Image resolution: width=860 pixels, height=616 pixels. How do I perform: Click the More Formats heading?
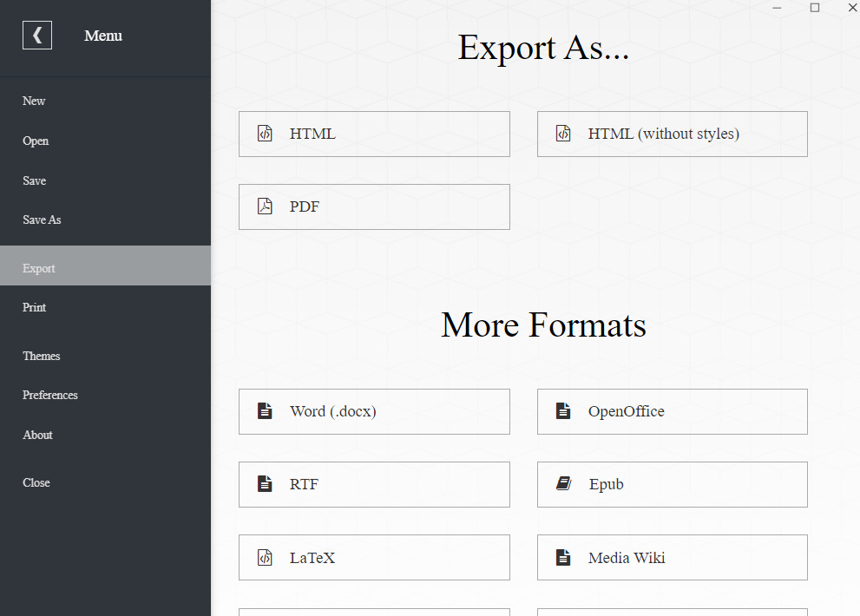click(543, 324)
